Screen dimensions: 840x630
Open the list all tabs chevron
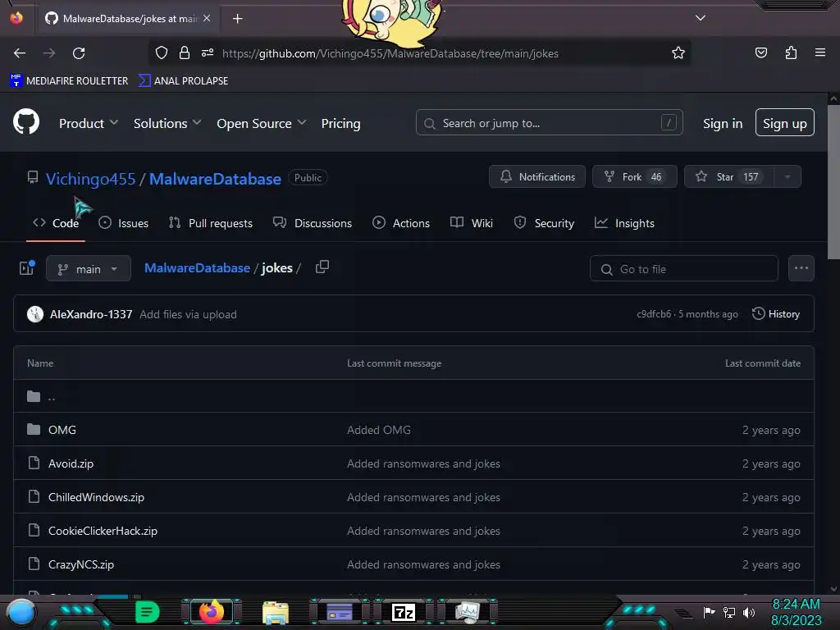pos(701,18)
